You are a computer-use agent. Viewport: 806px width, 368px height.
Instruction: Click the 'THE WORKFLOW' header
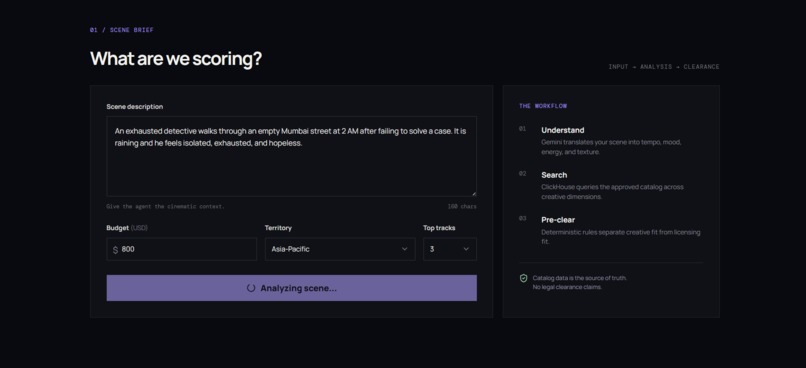[x=543, y=106]
